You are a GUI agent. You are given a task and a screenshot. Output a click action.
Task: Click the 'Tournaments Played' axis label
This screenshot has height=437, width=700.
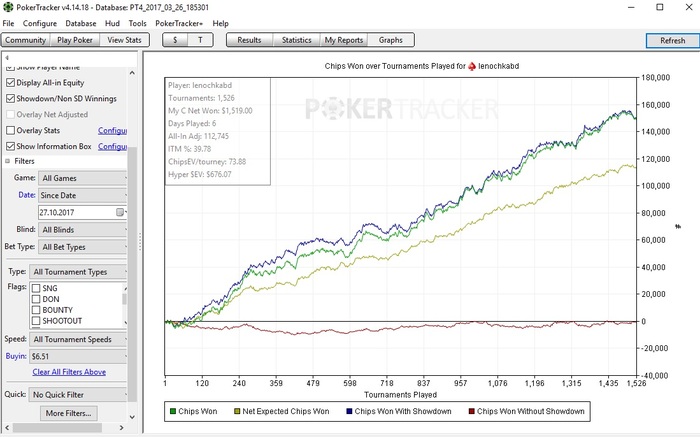(400, 395)
